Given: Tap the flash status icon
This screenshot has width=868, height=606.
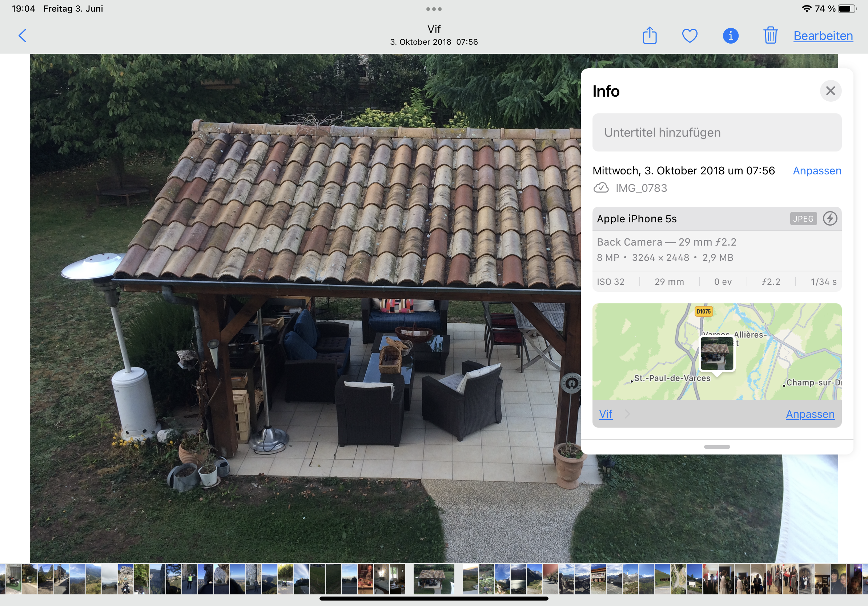Looking at the screenshot, I should (830, 218).
